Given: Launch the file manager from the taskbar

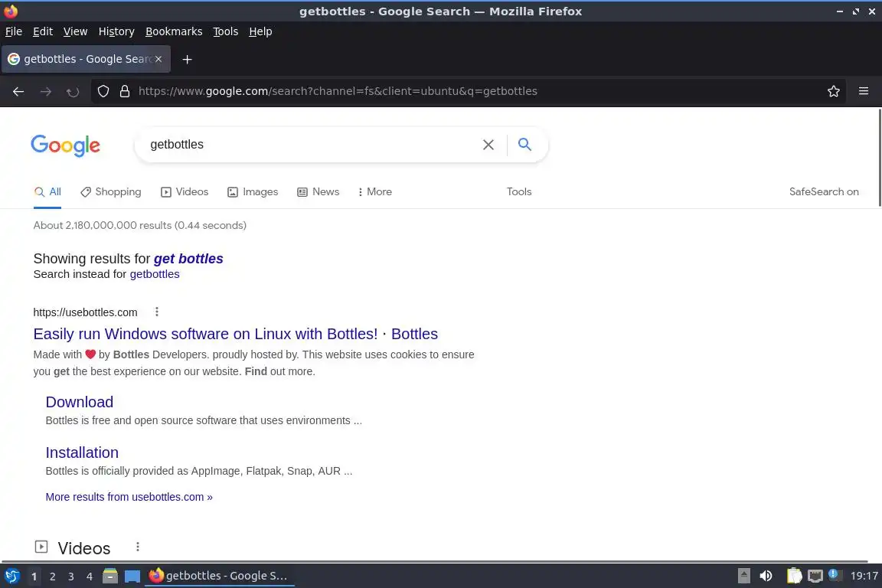Looking at the screenshot, I should click(110, 576).
